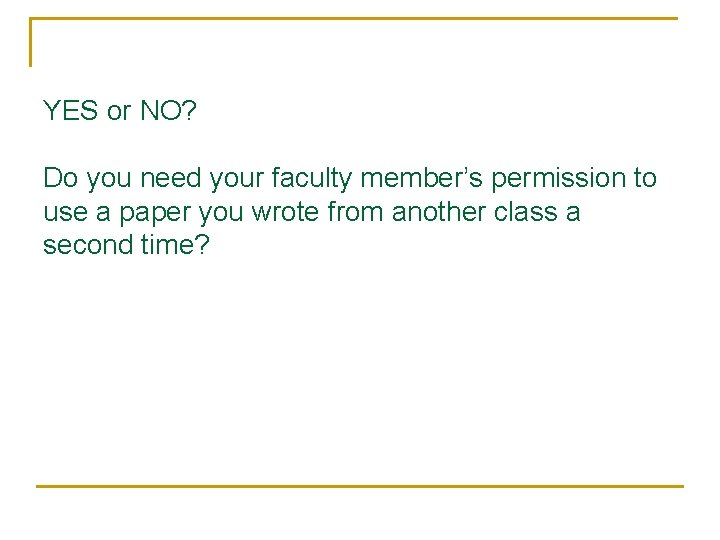Click the word "Do" starting the question

click(x=59, y=179)
